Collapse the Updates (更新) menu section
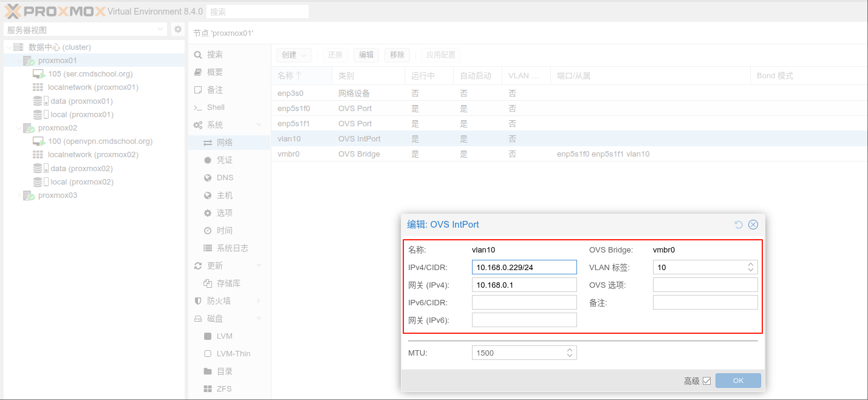This screenshot has height=400, width=868. point(259,266)
